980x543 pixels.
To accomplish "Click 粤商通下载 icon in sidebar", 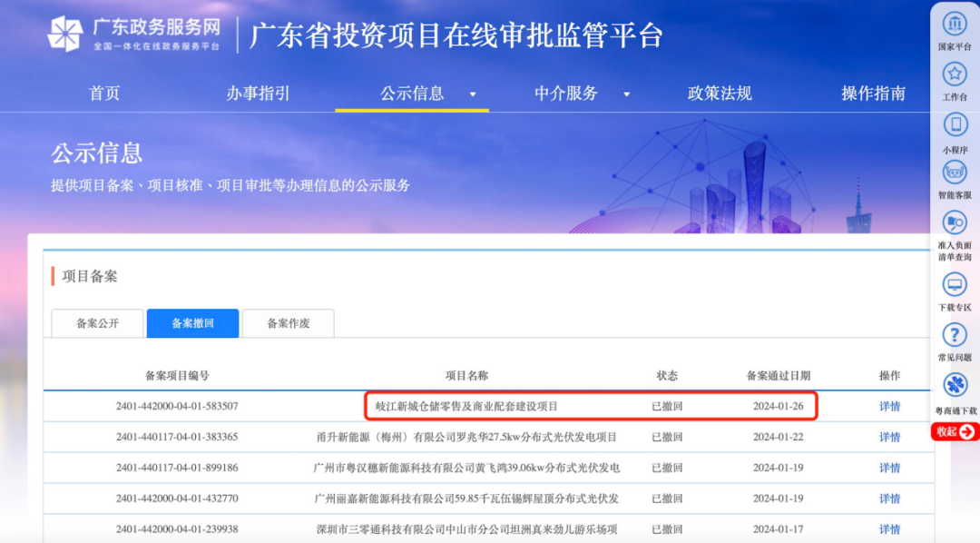I will point(955,386).
